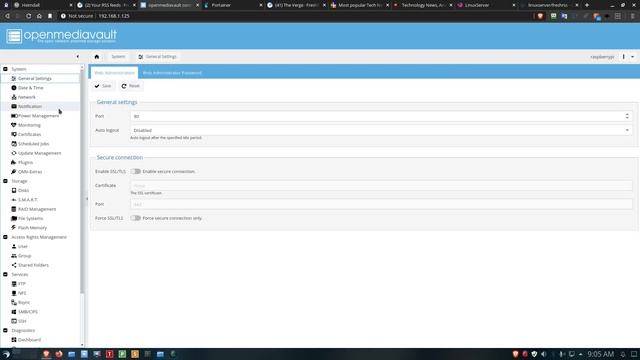Image resolution: width=640 pixels, height=360 pixels.
Task: Select the Notification envelope icon
Action: click(14, 107)
